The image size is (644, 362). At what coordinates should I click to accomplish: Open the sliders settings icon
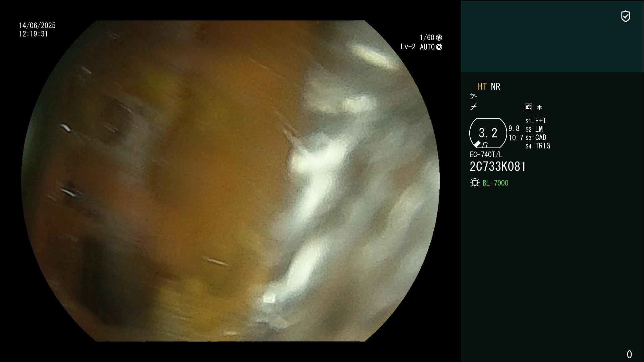(x=528, y=107)
